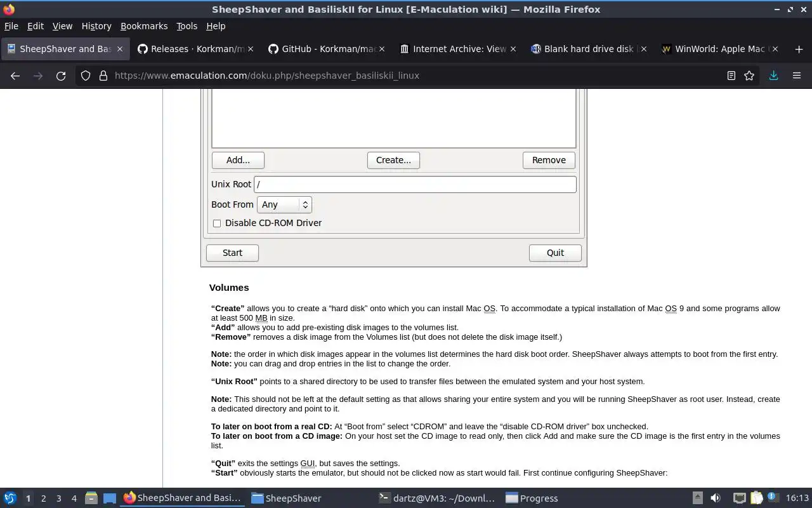Open the History menu

pyautogui.click(x=96, y=26)
